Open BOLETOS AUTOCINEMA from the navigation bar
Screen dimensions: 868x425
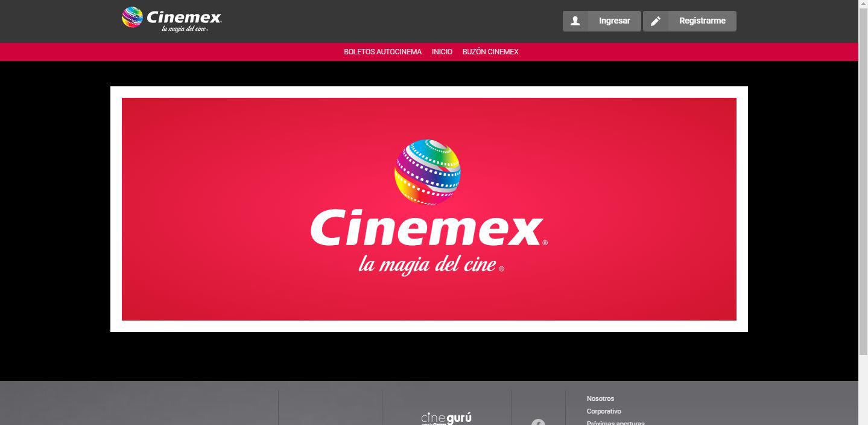tap(382, 51)
